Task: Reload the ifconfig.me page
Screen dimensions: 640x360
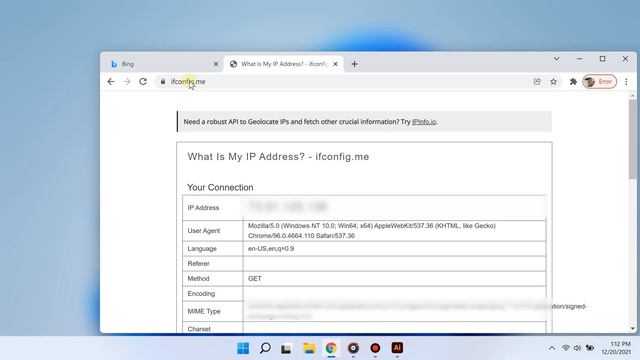Action: [x=143, y=82]
